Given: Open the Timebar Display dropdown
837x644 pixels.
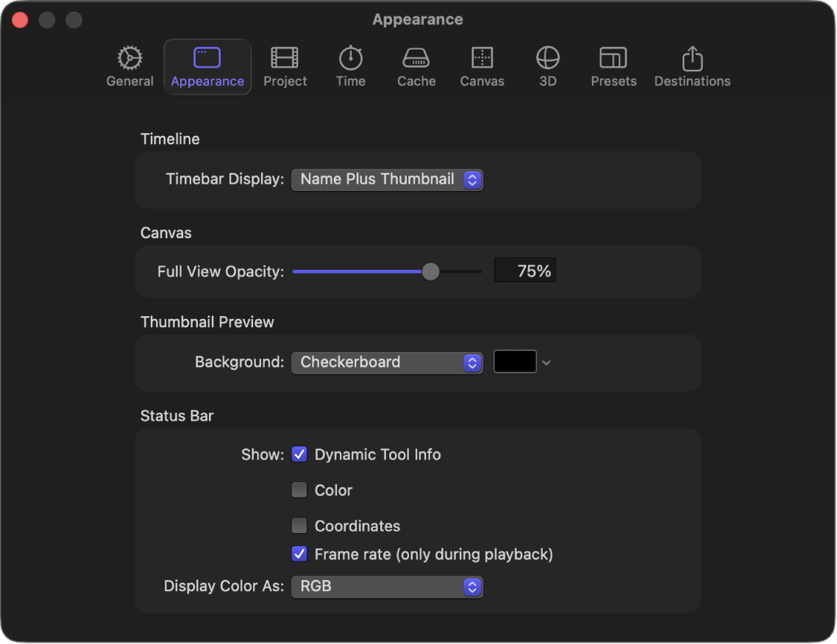Looking at the screenshot, I should (387, 180).
